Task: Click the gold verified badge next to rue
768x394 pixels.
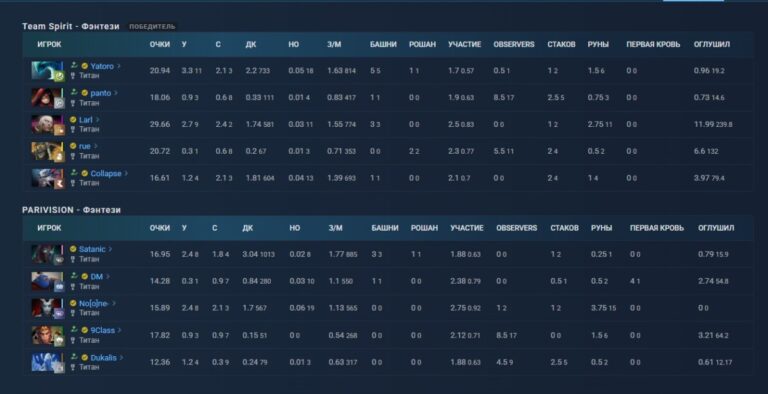Action: pyautogui.click(x=73, y=146)
